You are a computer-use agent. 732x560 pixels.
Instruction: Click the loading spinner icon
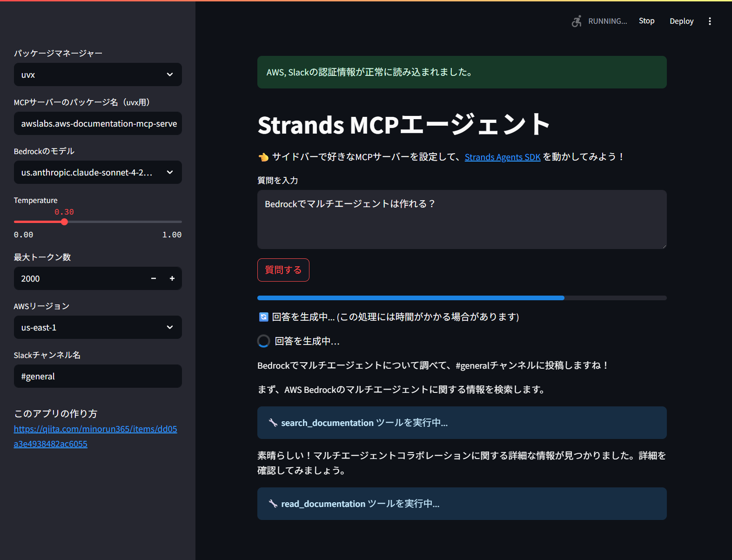pyautogui.click(x=263, y=341)
